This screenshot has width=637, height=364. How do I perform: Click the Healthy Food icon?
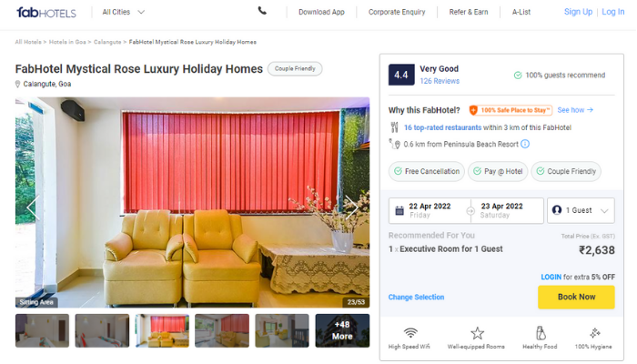click(x=541, y=333)
